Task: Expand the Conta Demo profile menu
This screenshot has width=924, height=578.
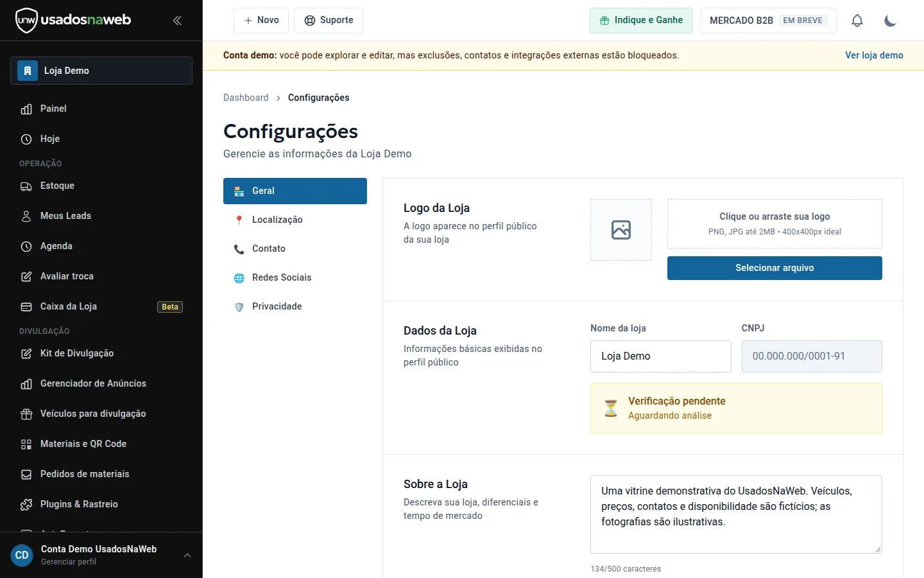Action: click(x=101, y=555)
